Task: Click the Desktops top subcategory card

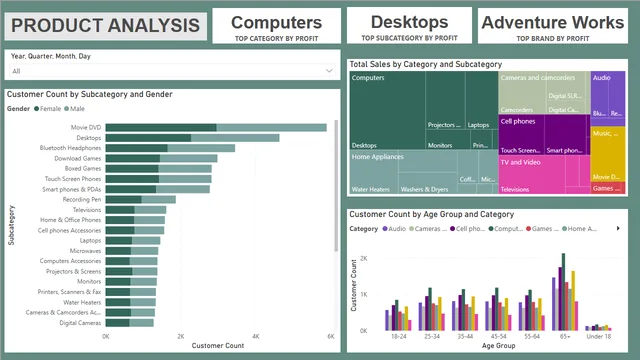Action: (x=409, y=25)
